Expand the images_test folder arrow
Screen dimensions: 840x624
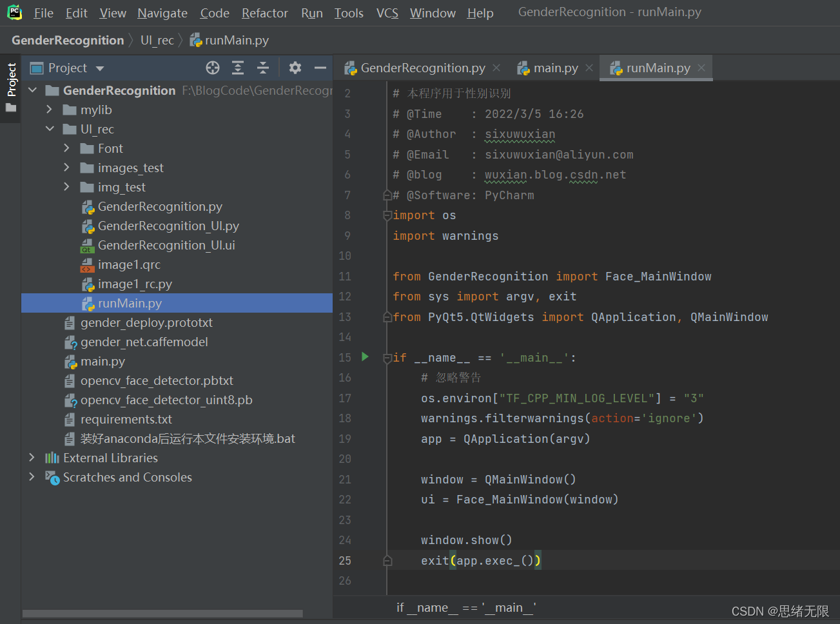point(67,168)
